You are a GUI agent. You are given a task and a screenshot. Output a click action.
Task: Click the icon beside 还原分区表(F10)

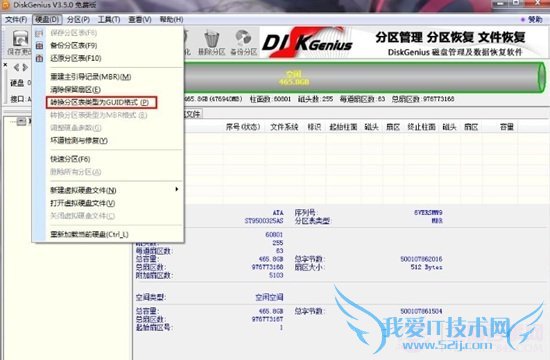point(39,58)
